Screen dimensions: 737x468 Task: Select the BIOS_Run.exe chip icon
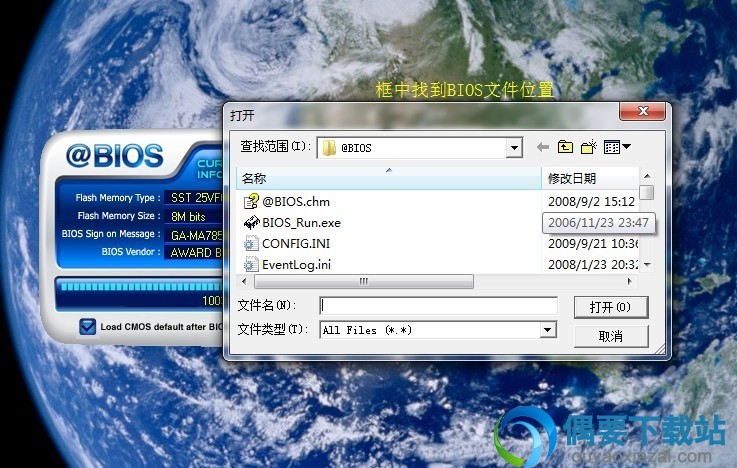(251, 222)
